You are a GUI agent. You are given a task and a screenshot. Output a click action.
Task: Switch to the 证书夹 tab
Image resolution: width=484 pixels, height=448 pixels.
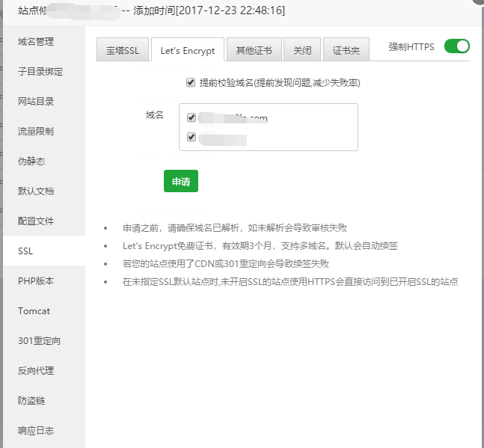click(x=346, y=51)
